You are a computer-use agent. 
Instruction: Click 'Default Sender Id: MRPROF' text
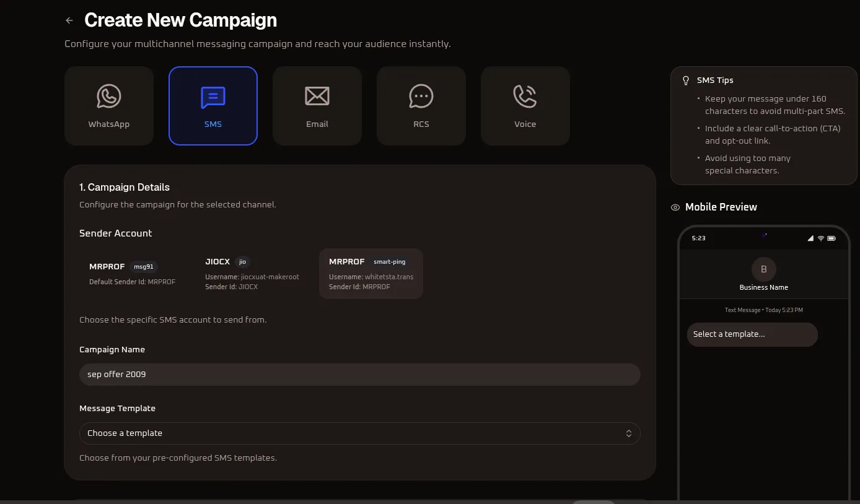(x=133, y=282)
